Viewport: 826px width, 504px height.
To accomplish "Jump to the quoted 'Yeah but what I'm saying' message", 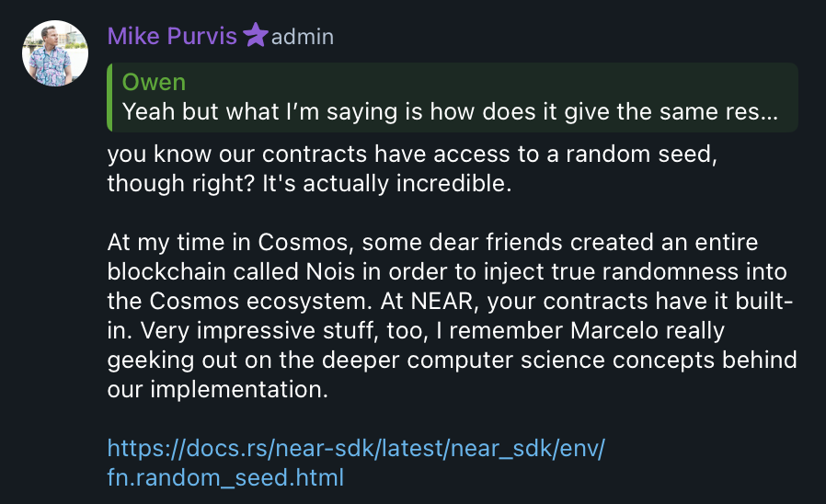I will coord(450,111).
